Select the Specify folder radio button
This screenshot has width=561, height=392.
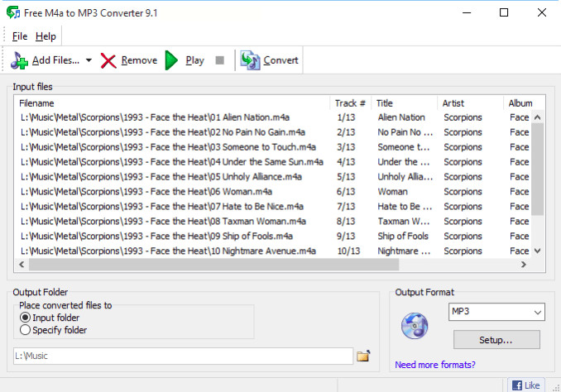(x=25, y=330)
